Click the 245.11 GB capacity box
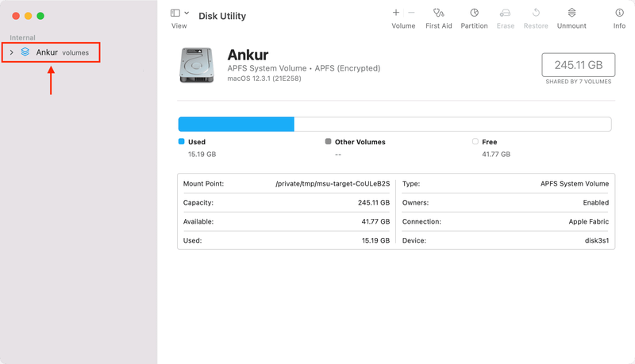 579,65
